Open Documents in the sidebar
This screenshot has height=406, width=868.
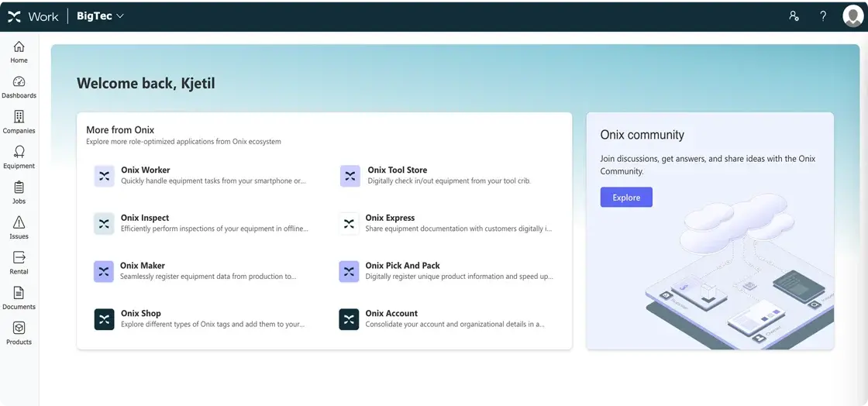[19, 298]
